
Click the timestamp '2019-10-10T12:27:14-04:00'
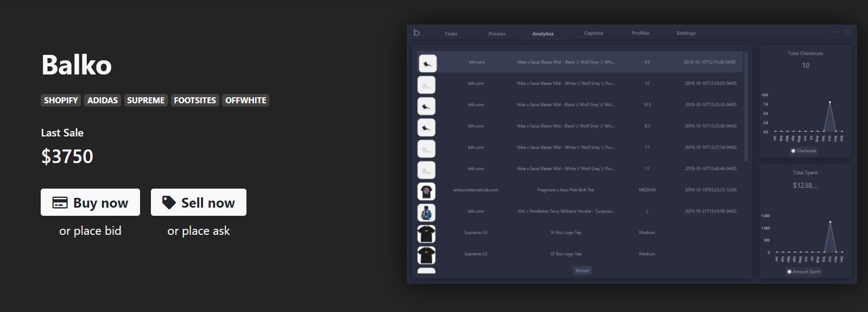pos(711,147)
